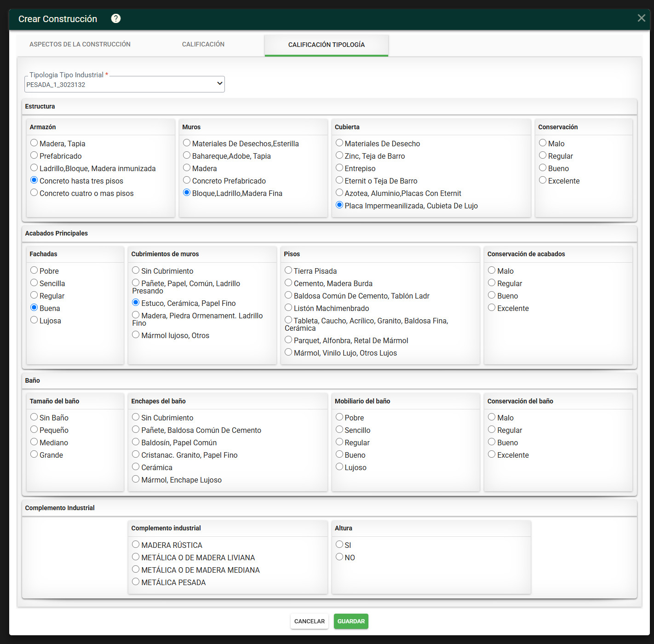Viewport: 654px width, 644px height.
Task: Click the Guardar button
Action: (x=351, y=621)
